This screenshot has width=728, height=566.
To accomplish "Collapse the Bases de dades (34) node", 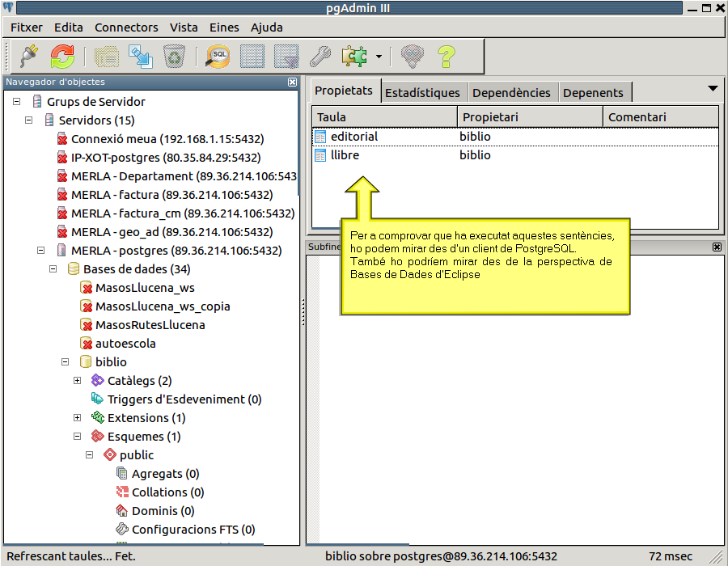I will [x=53, y=268].
